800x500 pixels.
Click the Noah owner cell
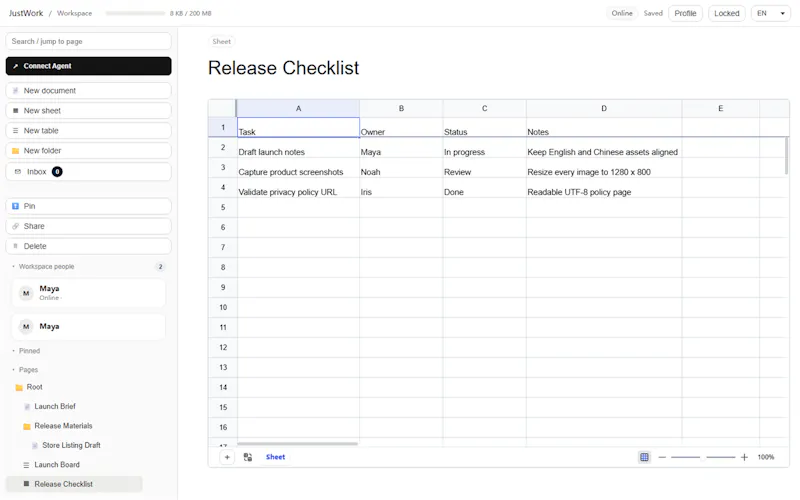tap(401, 168)
